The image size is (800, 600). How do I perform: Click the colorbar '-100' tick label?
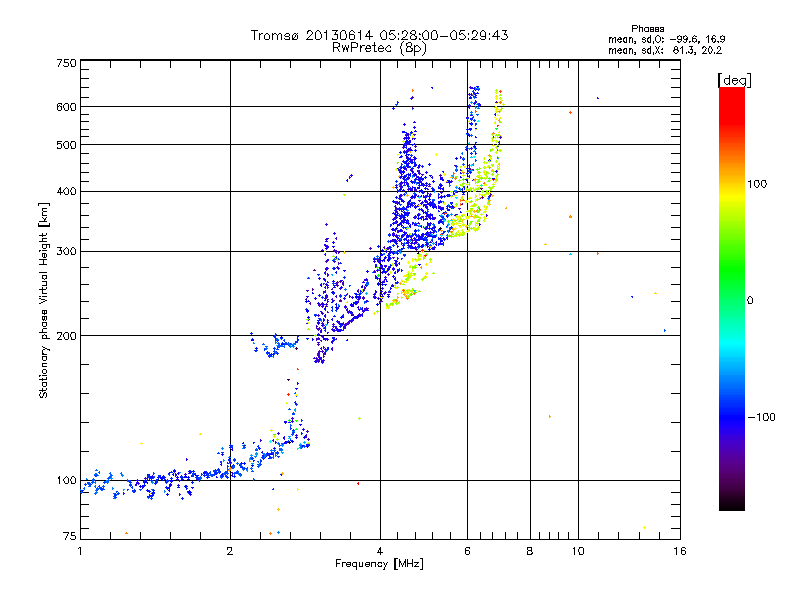[x=762, y=417]
